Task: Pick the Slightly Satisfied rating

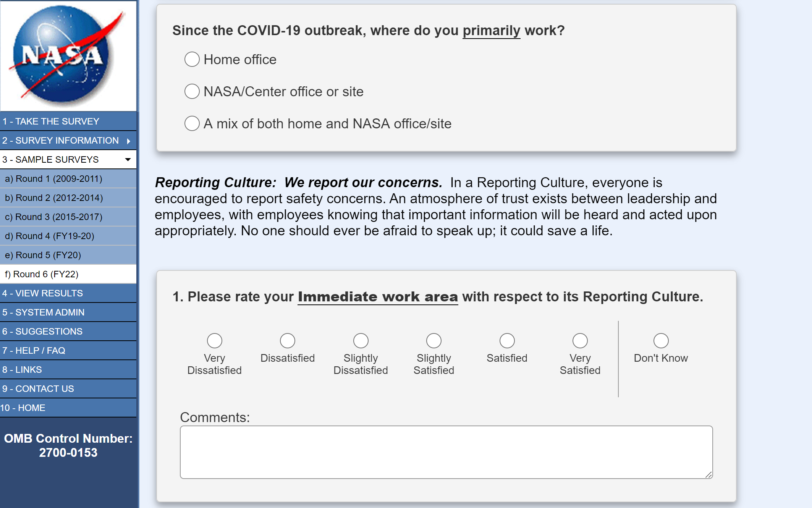Action: coord(433,341)
